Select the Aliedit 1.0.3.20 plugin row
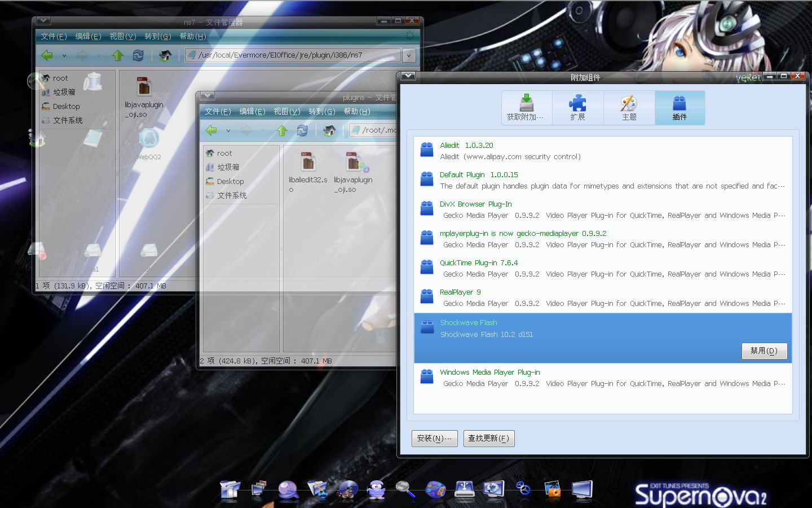The image size is (812, 508). [603, 151]
